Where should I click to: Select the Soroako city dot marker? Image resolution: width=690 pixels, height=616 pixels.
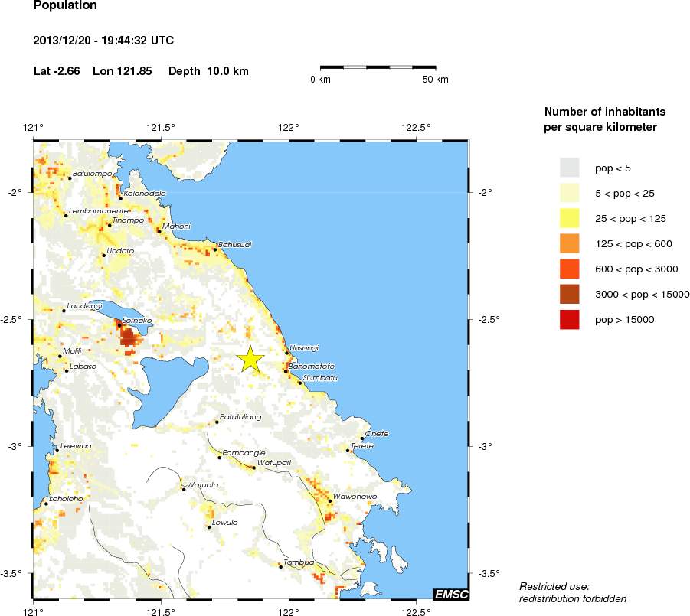[119, 324]
